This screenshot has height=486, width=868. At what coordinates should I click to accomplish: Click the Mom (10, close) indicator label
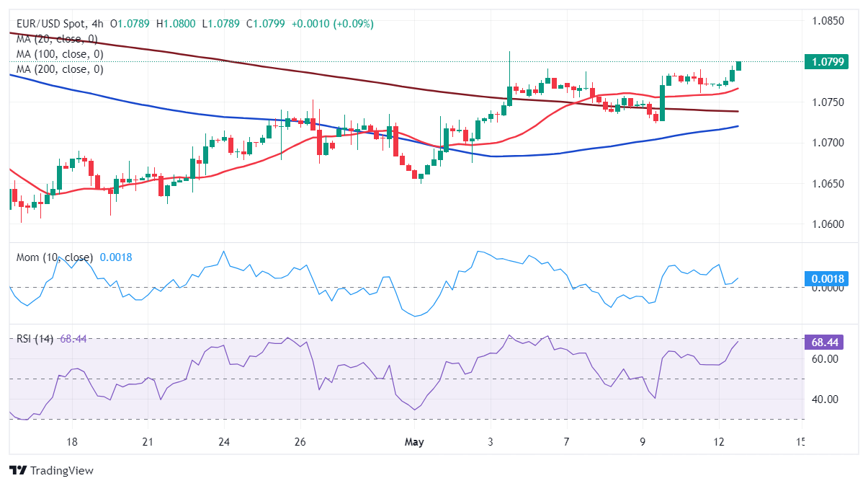pyautogui.click(x=55, y=257)
